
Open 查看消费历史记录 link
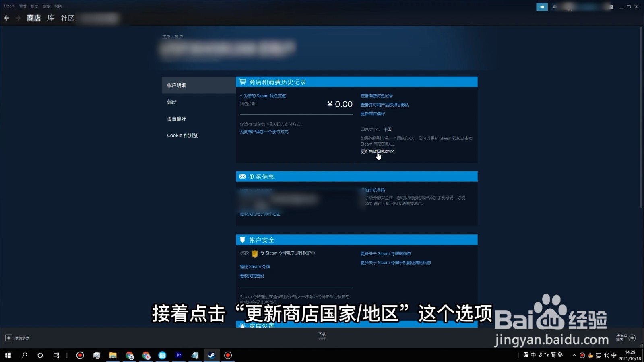pos(377,96)
